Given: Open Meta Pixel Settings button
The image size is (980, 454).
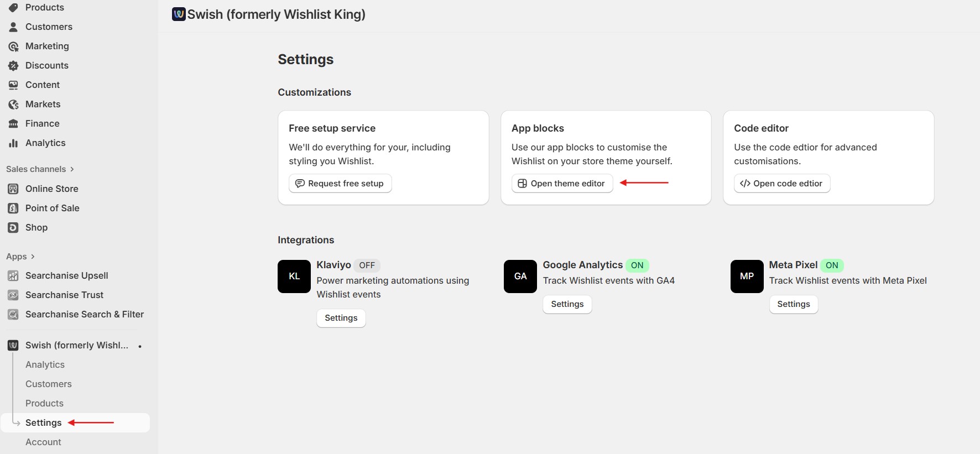Looking at the screenshot, I should point(794,304).
